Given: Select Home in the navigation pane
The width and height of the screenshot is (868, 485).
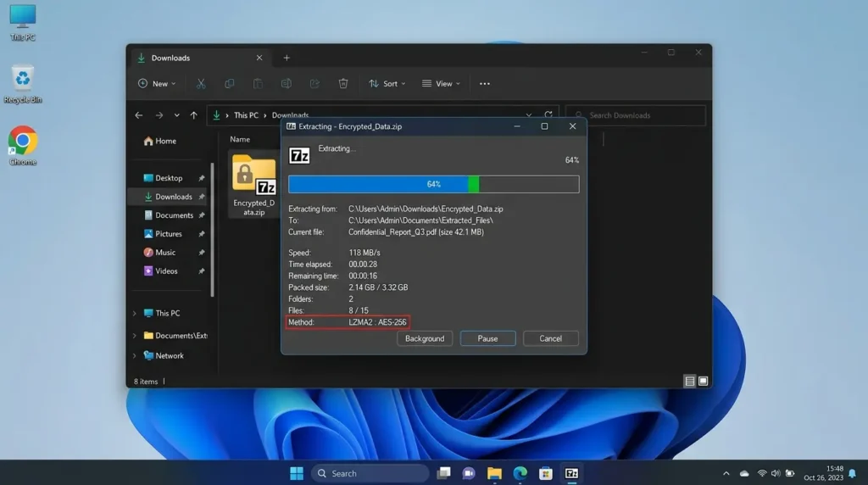Looking at the screenshot, I should point(160,142).
